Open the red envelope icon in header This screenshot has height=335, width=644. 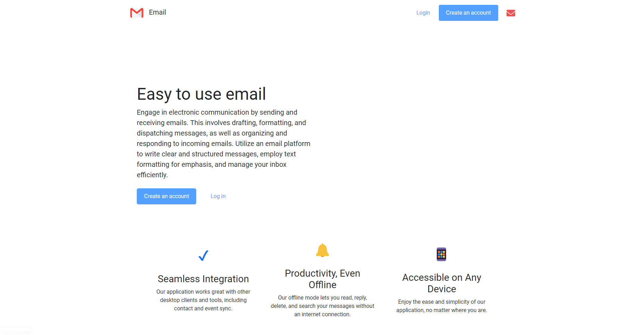511,13
